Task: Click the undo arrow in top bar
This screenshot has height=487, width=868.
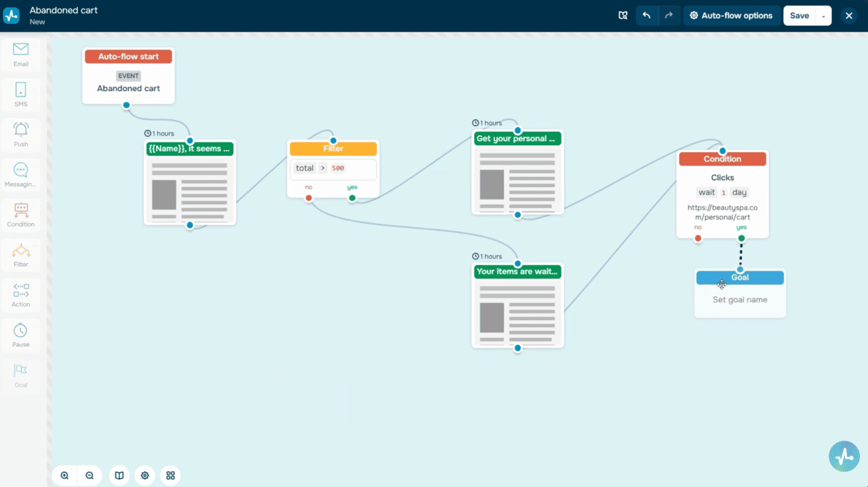Action: [x=646, y=16]
